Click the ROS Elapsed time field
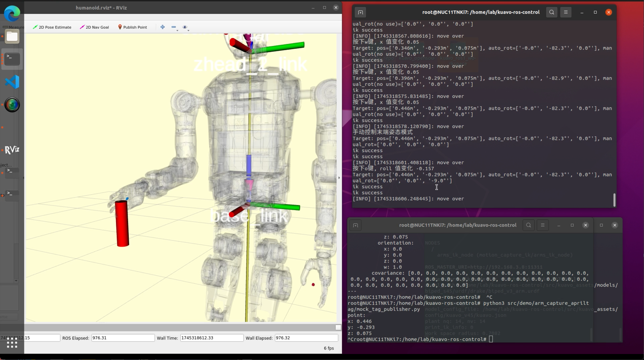 pos(123,338)
